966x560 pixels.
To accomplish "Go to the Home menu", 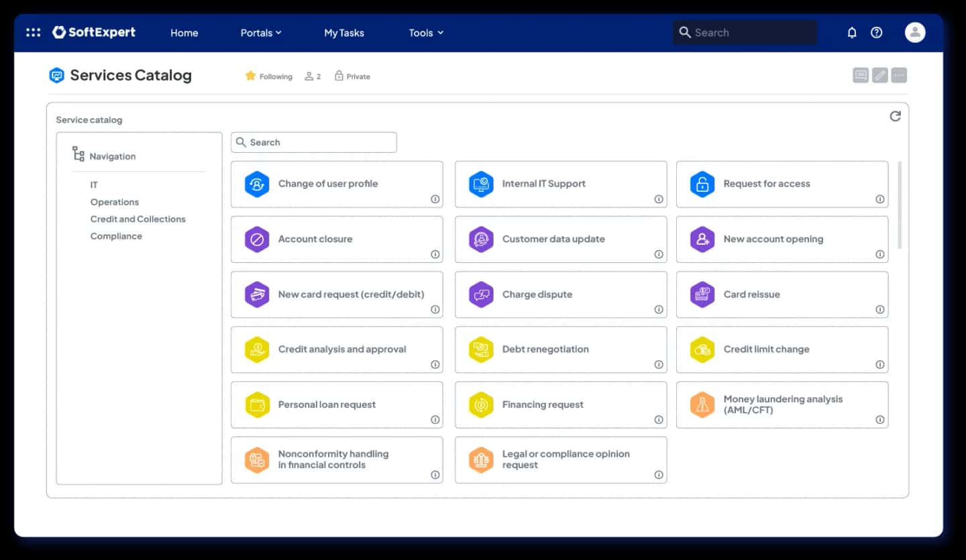I will click(184, 32).
